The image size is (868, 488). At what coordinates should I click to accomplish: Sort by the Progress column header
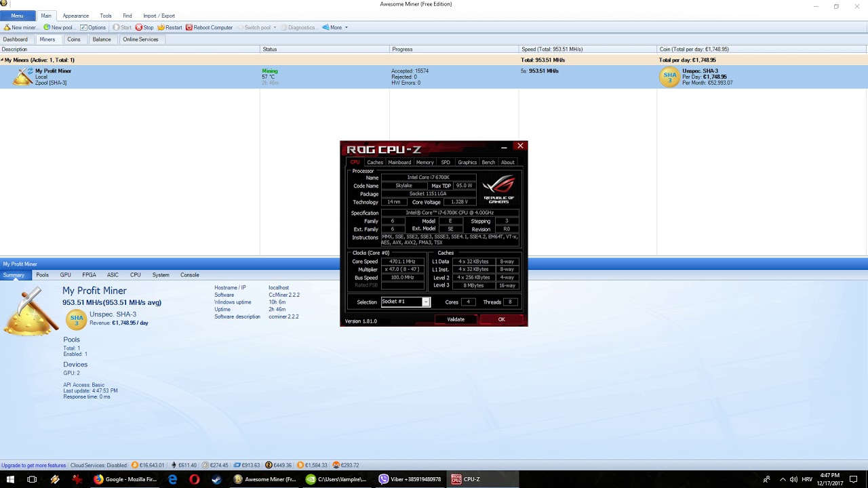coord(454,49)
